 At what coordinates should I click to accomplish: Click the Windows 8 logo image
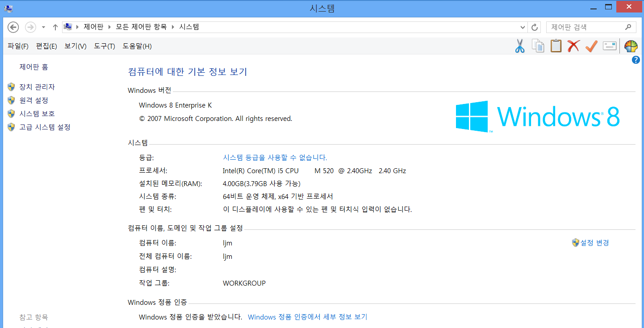[x=538, y=116]
